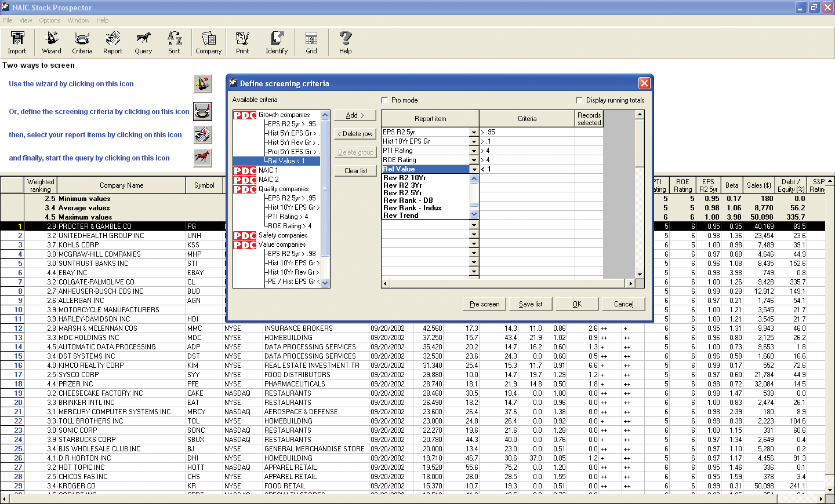Image resolution: width=835 pixels, height=504 pixels.
Task: Enable the Pro mode checkbox
Action: click(x=385, y=100)
